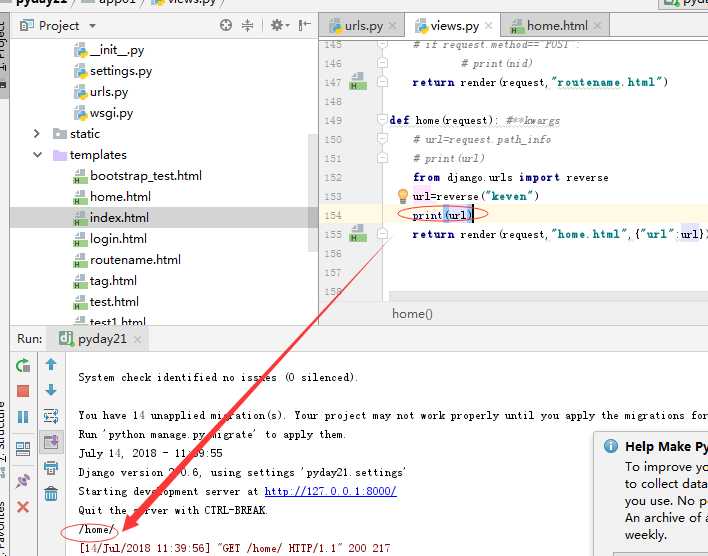Select bootstrap_test.html in templates
The width and height of the screenshot is (708, 556).
(137, 176)
